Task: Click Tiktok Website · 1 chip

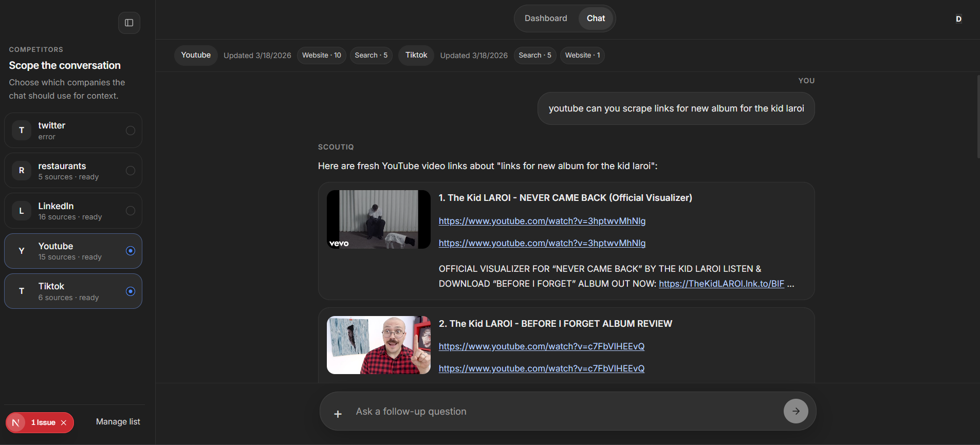Action: pyautogui.click(x=582, y=55)
